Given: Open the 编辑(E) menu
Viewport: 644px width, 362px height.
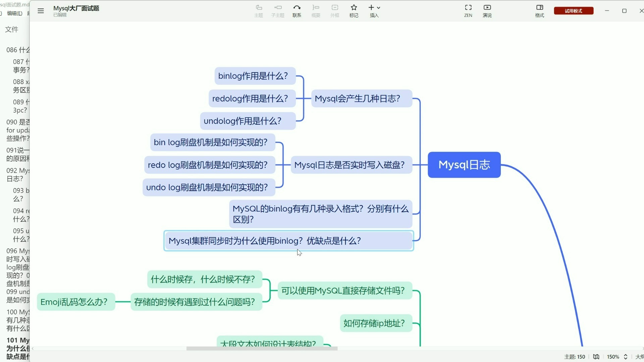Looking at the screenshot, I should [15, 13].
